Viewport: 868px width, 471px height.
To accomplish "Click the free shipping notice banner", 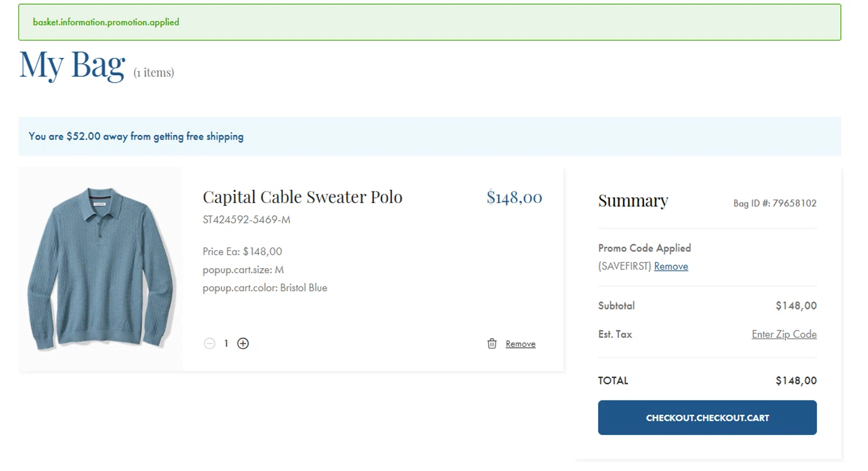I will (429, 137).
